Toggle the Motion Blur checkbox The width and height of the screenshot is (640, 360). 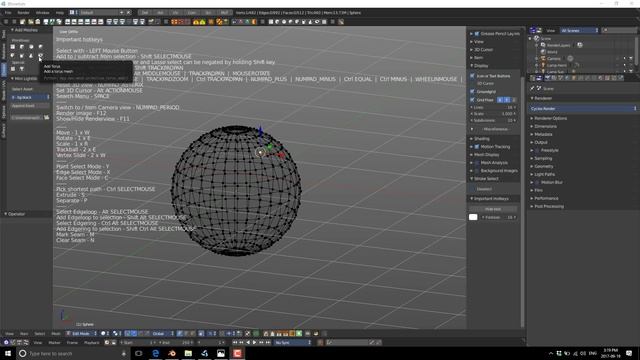click(x=537, y=182)
